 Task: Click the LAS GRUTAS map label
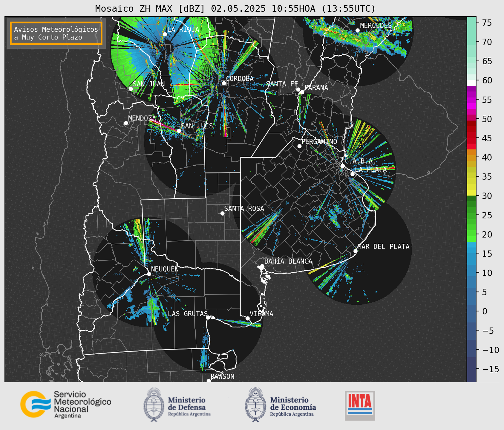(188, 314)
